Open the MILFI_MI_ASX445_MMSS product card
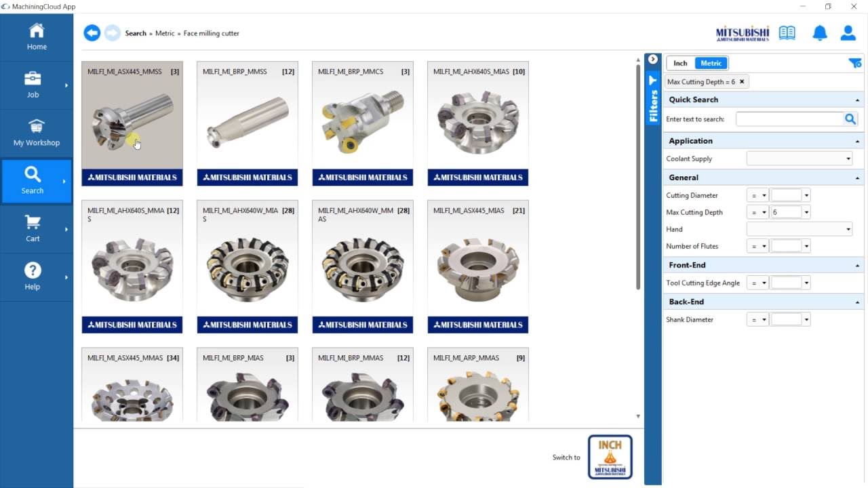 point(132,123)
